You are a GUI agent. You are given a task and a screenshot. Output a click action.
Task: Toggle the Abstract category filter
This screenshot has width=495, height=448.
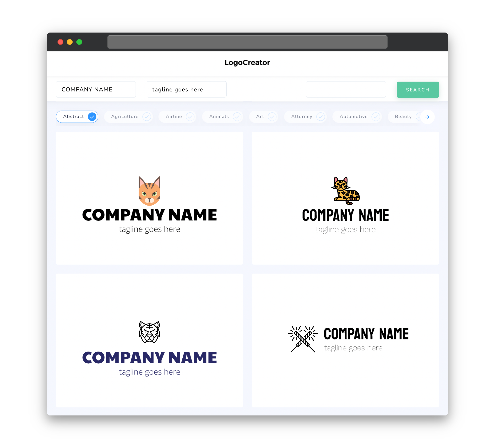tap(78, 116)
